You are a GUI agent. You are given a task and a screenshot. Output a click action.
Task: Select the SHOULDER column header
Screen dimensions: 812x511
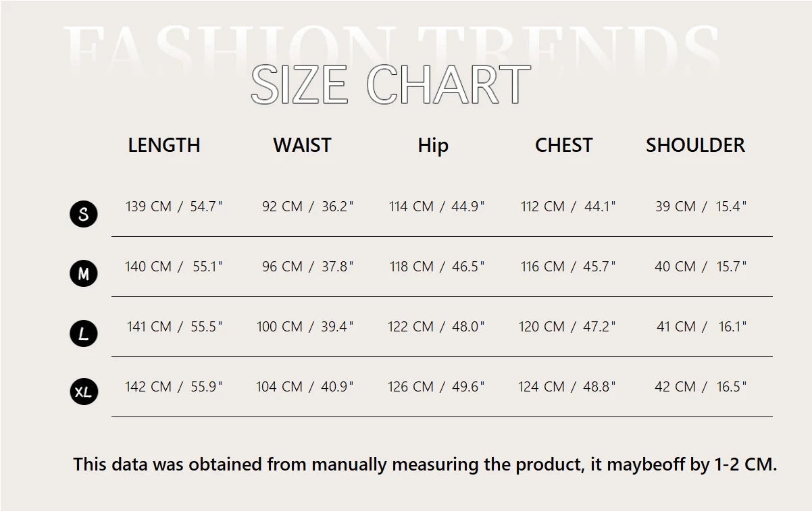(695, 145)
